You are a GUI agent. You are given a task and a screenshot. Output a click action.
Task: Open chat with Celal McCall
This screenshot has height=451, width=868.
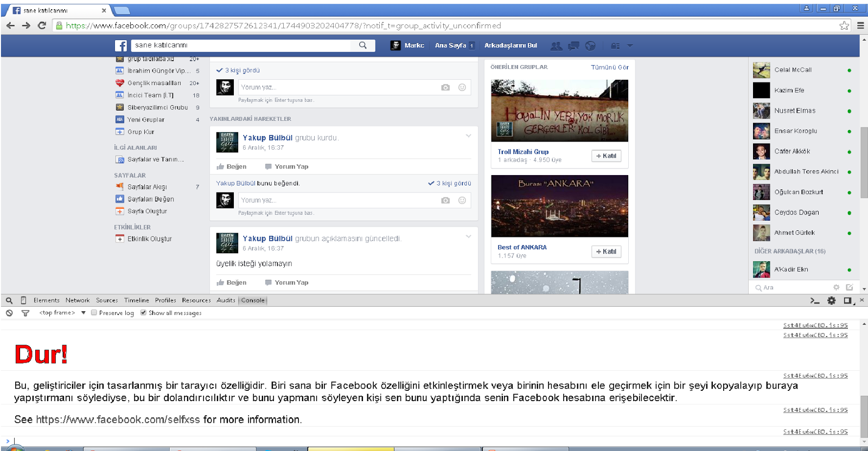(x=802, y=70)
